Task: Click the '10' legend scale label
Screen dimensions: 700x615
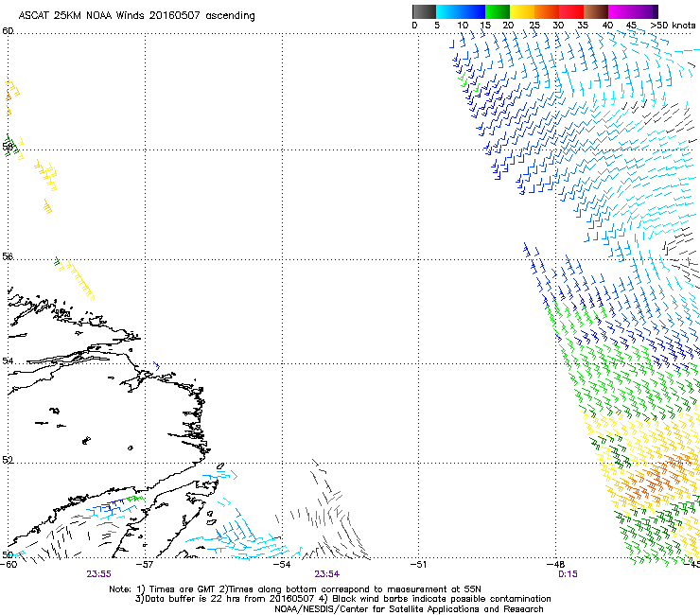Action: (463, 26)
